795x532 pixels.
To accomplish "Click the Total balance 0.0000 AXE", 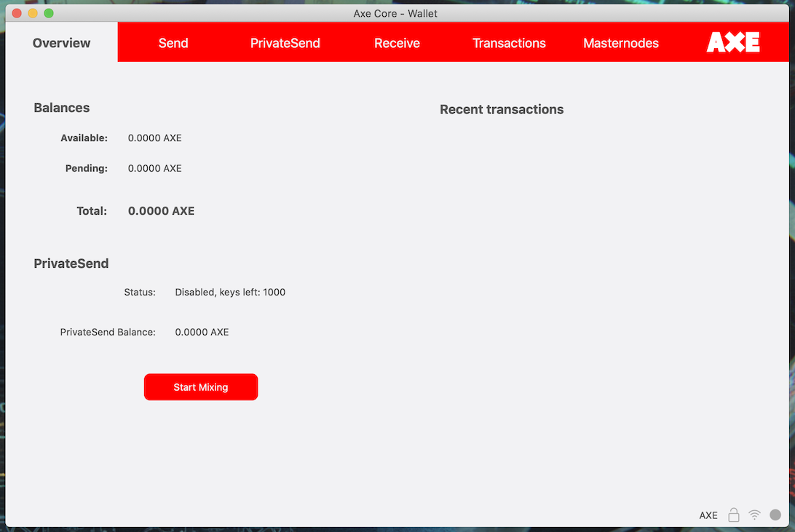I will click(x=161, y=211).
